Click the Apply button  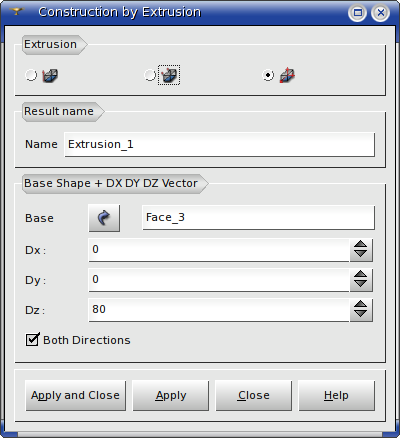click(x=171, y=396)
